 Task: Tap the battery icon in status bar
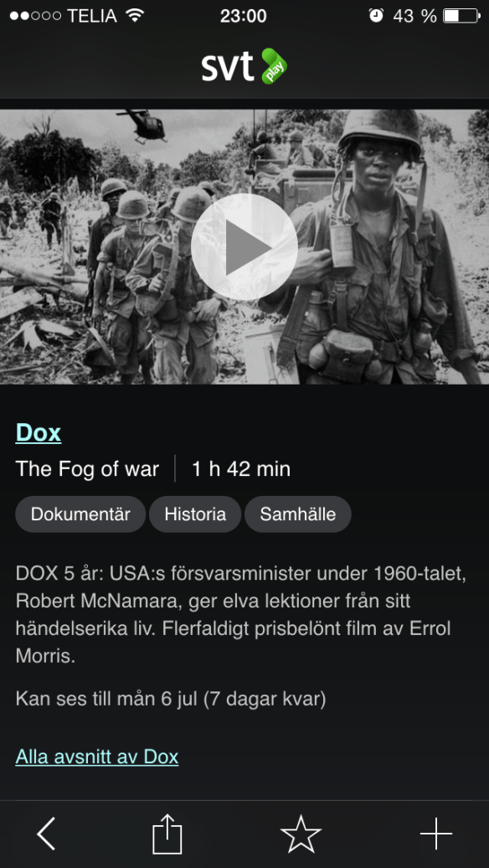tap(461, 15)
